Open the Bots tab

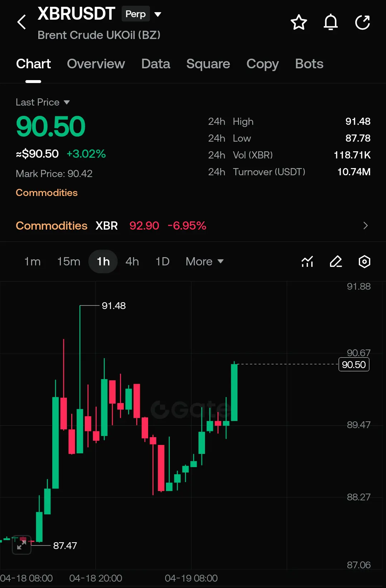tap(309, 64)
